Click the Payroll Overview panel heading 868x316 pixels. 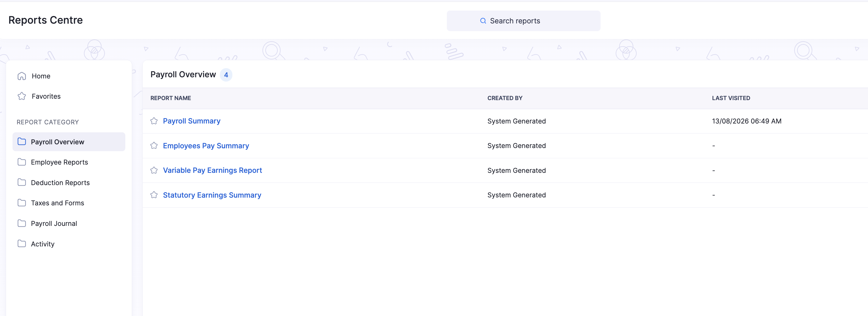(183, 75)
